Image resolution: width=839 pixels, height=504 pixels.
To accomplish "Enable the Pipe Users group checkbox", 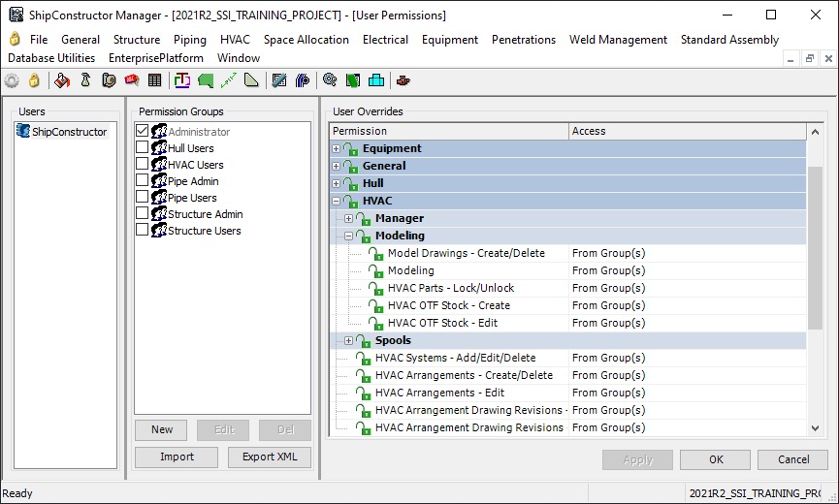I will (x=142, y=197).
